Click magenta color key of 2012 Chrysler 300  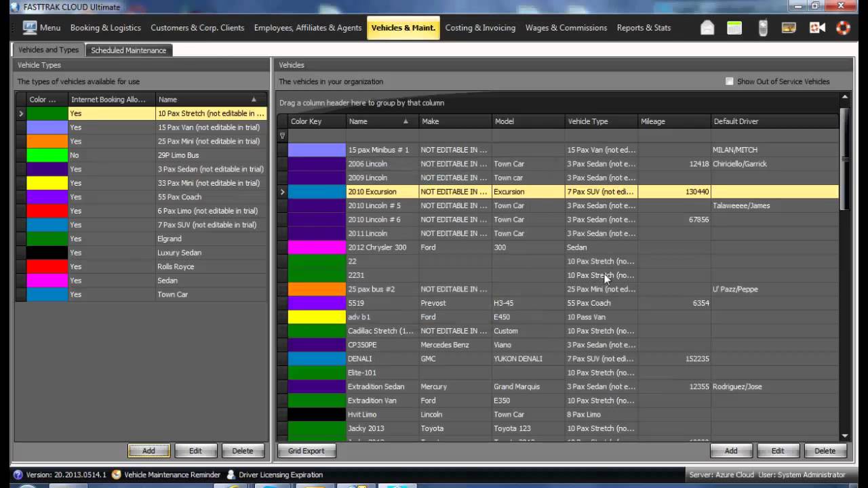317,247
